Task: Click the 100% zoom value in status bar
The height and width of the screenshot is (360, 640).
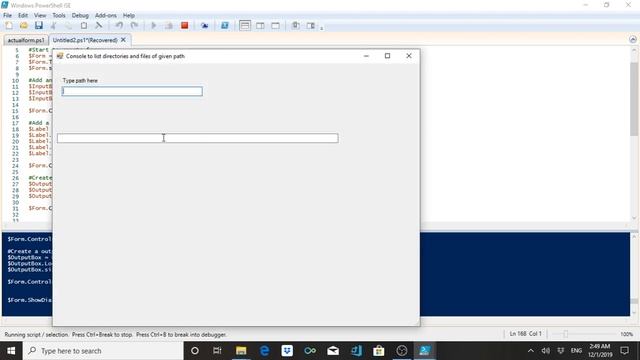Action: click(x=627, y=334)
